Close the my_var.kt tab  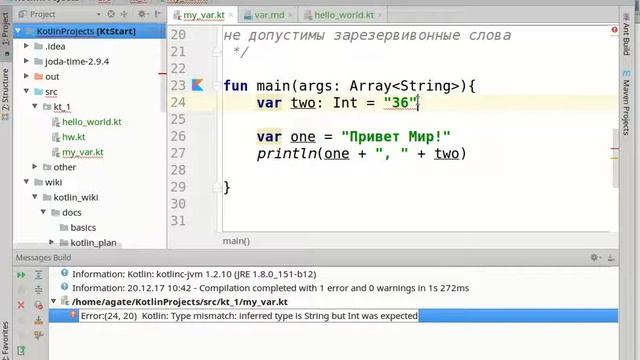pos(231,16)
